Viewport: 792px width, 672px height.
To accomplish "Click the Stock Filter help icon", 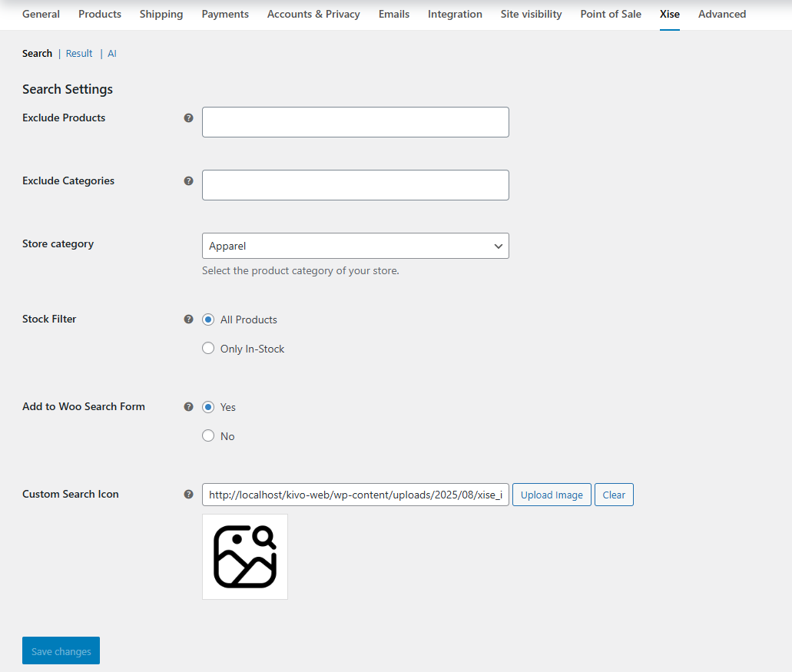I will (188, 319).
